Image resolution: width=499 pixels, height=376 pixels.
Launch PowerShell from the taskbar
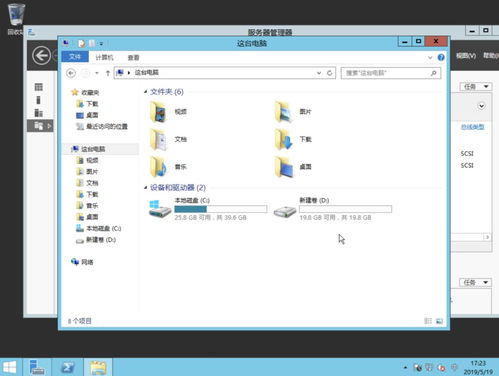[68, 367]
